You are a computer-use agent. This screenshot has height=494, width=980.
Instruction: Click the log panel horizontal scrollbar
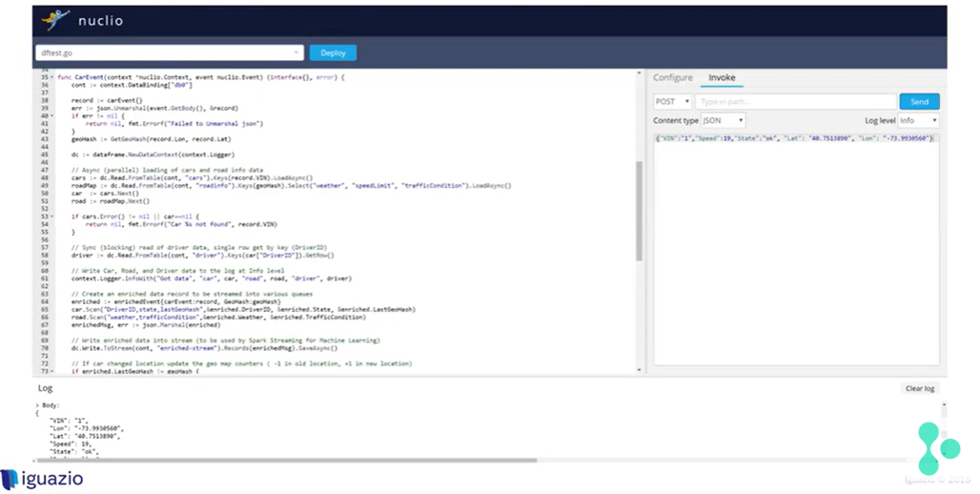287,461
